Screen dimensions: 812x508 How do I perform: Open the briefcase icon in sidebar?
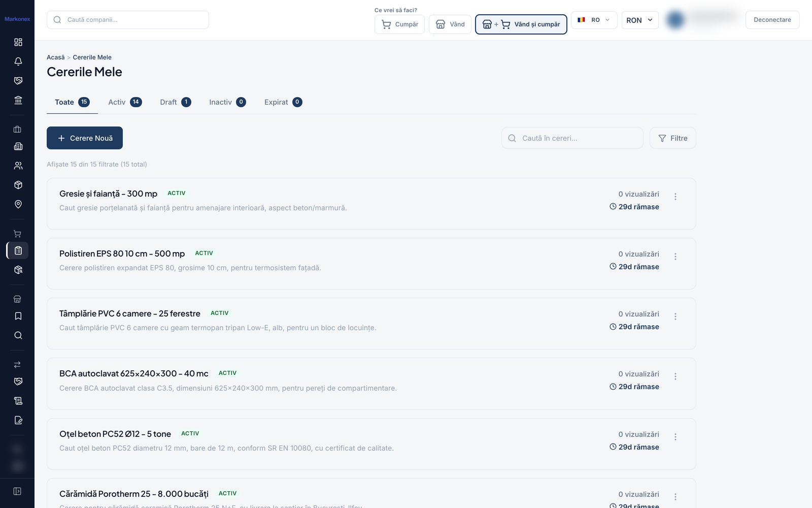[17, 130]
